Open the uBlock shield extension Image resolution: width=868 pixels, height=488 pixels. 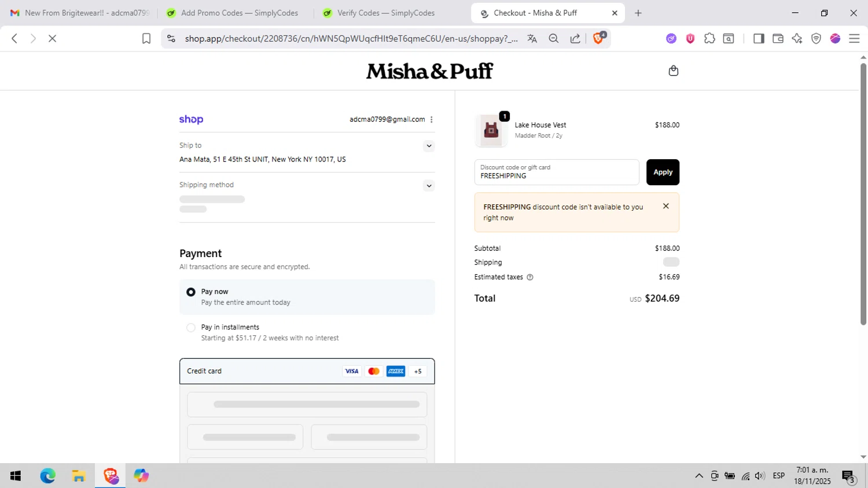tap(690, 38)
